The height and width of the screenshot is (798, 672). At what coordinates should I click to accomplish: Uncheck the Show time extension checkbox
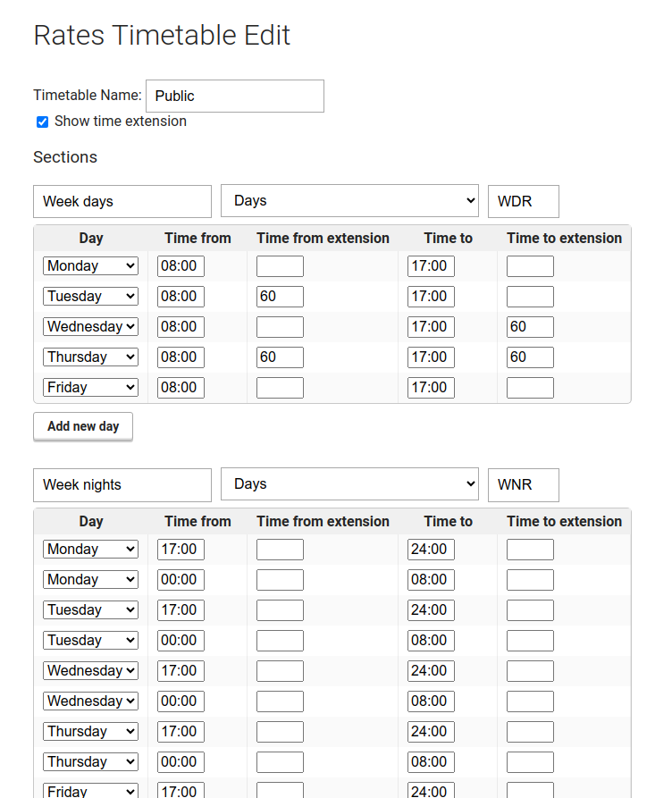[x=42, y=122]
